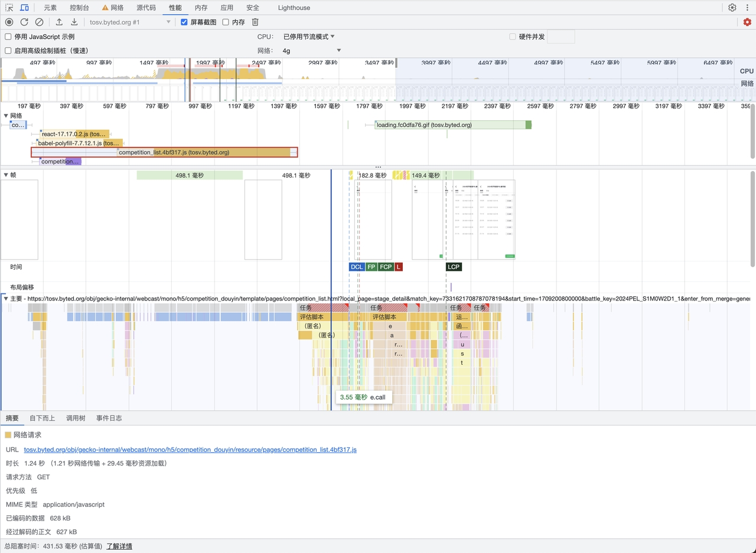Viewport: 756px width, 553px height.
Task: Uncheck the 屏幕截图 checkbox
Action: (x=184, y=22)
